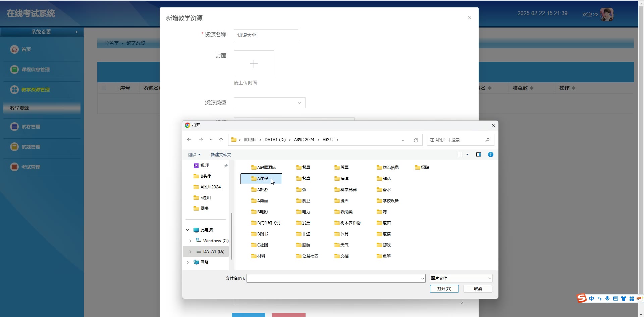Click the 课程信息管理 sidebar icon
The width and height of the screenshot is (644, 317).
[x=14, y=70]
